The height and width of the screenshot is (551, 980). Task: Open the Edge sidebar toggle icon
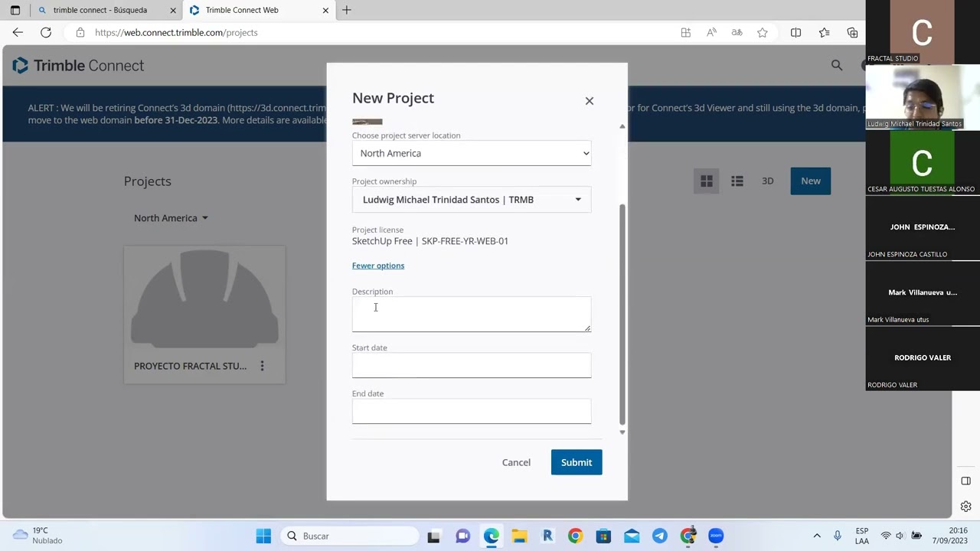pos(965,481)
